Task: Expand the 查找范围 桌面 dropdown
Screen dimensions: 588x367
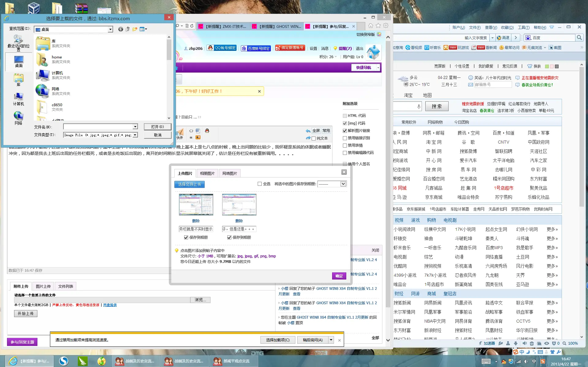Action: click(110, 29)
